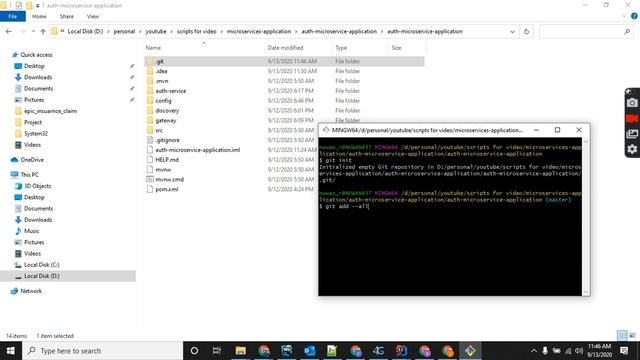
Task: Open the Windows Start menu
Action: pyautogui.click(x=11, y=351)
